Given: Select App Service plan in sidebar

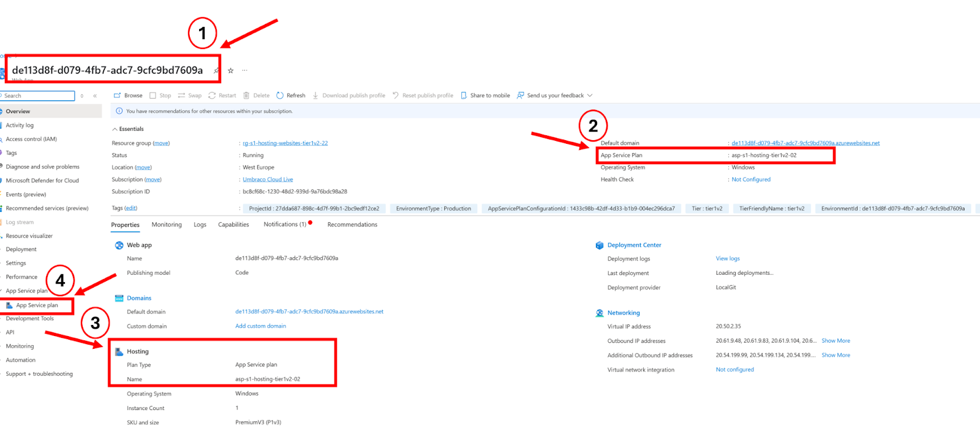Looking at the screenshot, I should tap(37, 305).
